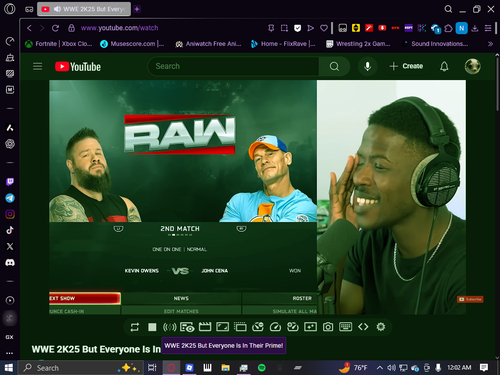Image resolution: width=500 pixels, height=375 pixels.
Task: Click the YouTube search magnifier button
Action: pos(334,66)
